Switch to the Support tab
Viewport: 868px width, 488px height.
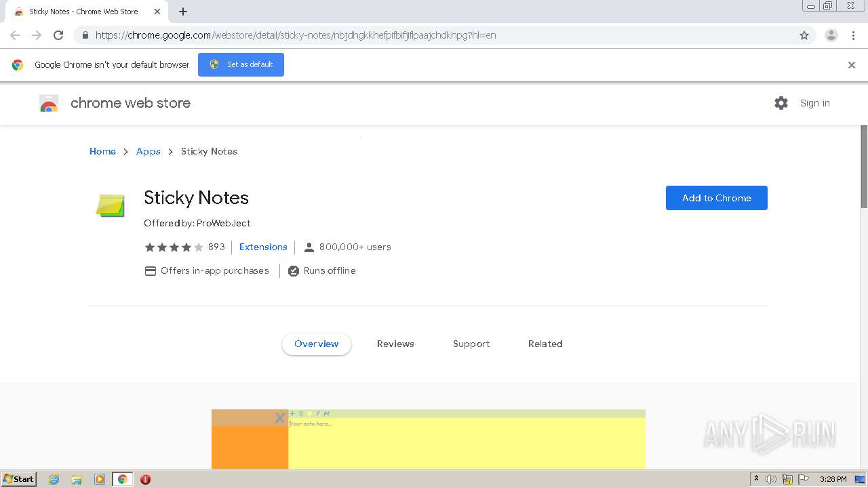pos(471,344)
